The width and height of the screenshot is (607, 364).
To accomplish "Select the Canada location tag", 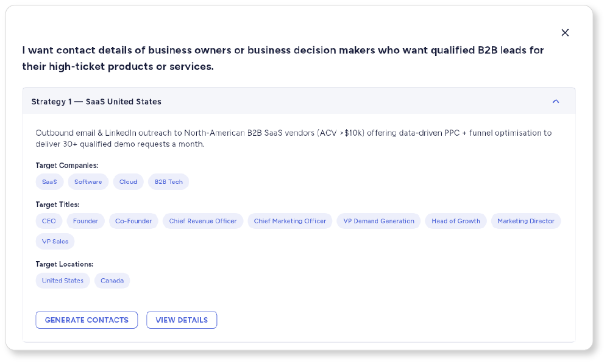I will pyautogui.click(x=112, y=281).
